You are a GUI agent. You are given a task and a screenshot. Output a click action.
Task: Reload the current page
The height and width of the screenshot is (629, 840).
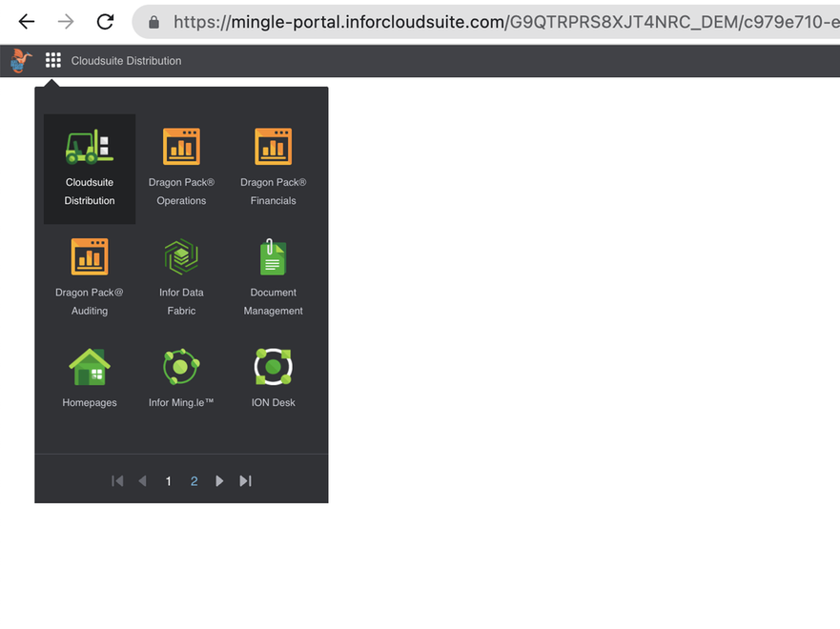105,21
